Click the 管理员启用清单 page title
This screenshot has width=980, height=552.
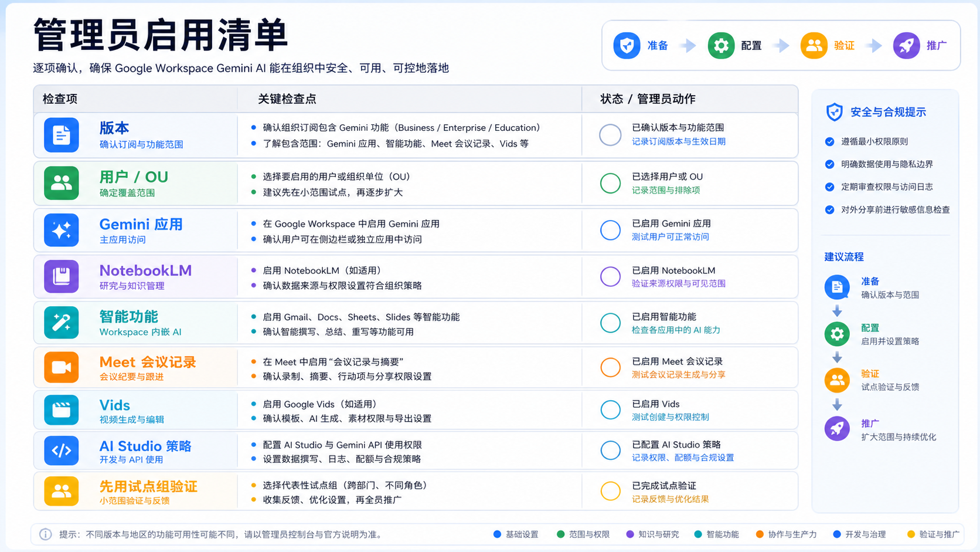pyautogui.click(x=161, y=35)
